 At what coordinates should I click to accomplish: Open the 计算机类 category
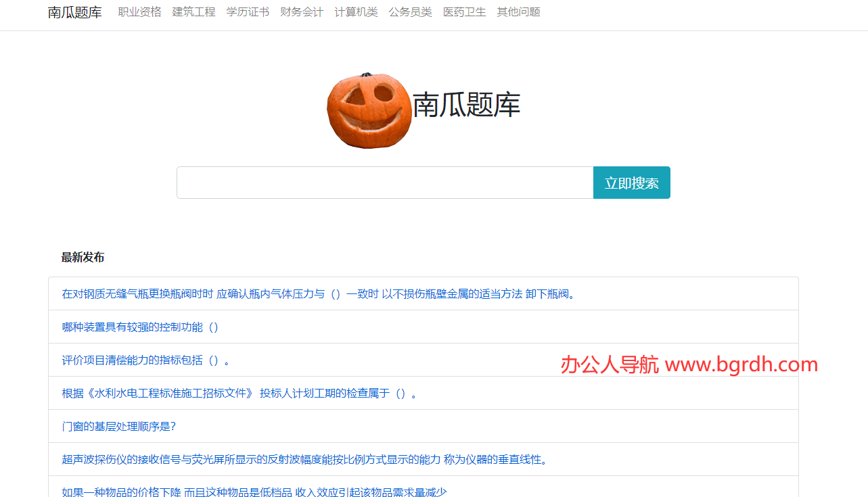356,11
